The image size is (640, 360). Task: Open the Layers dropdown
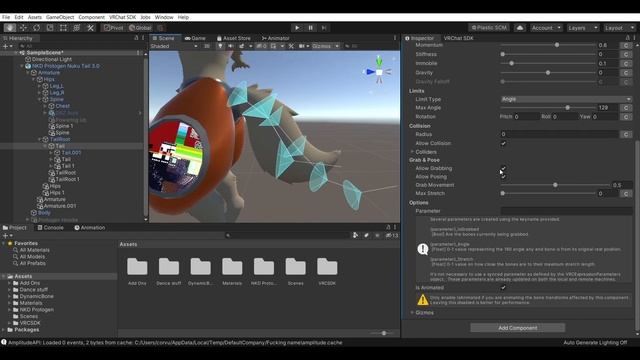click(583, 28)
